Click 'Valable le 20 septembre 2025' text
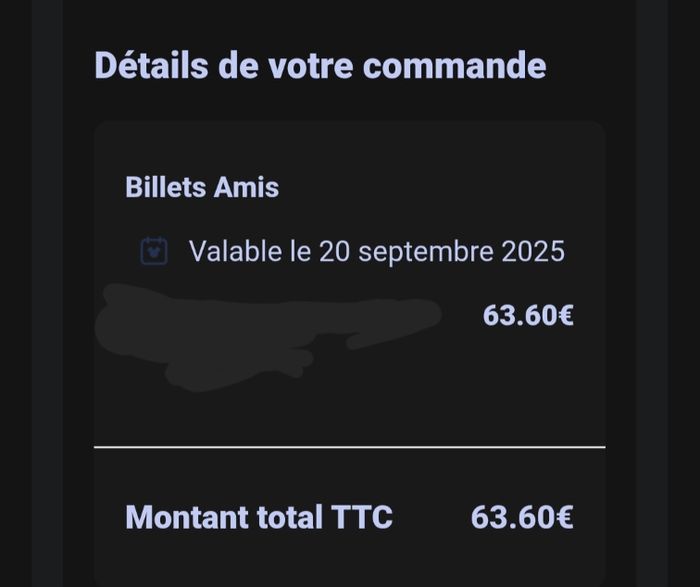700x587 pixels. [x=377, y=251]
